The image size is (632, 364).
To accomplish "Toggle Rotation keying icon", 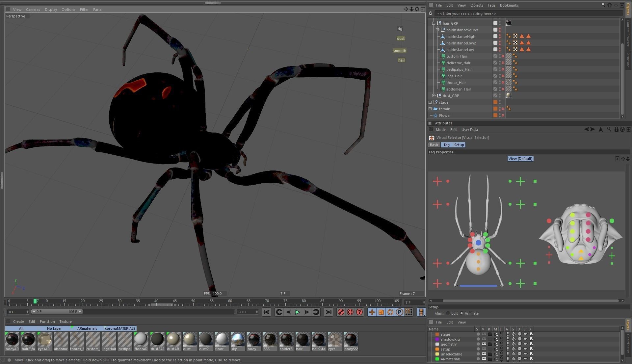I will click(x=390, y=312).
